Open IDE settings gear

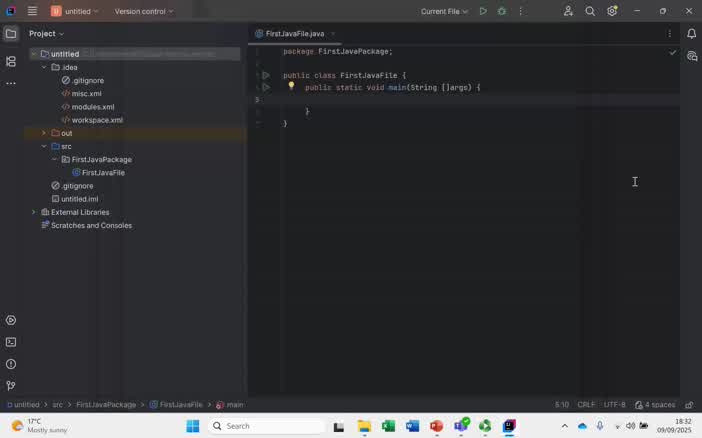[612, 11]
